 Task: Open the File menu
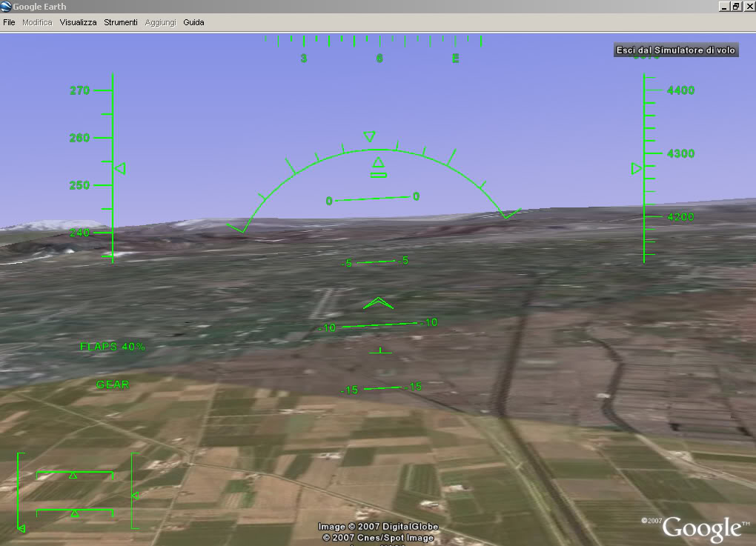point(9,22)
